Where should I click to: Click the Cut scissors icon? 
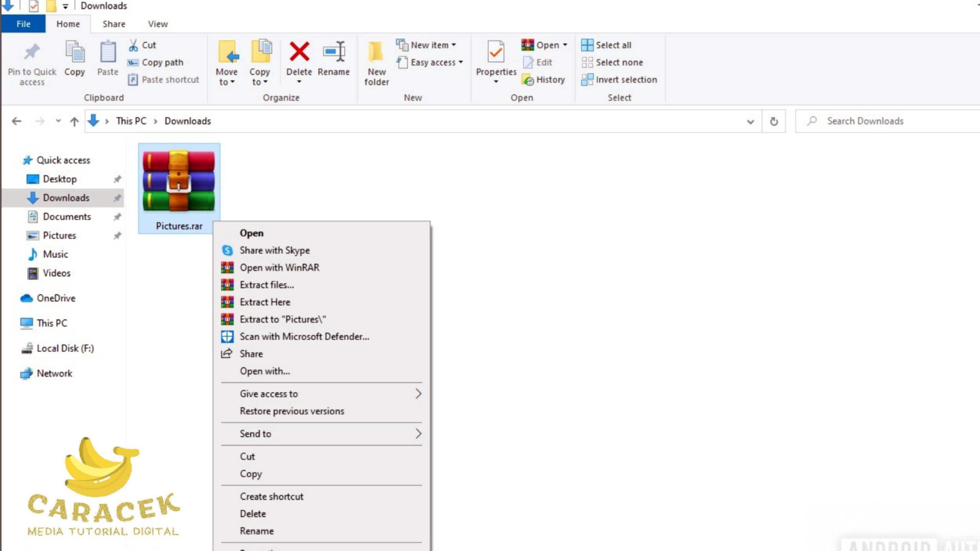[133, 45]
